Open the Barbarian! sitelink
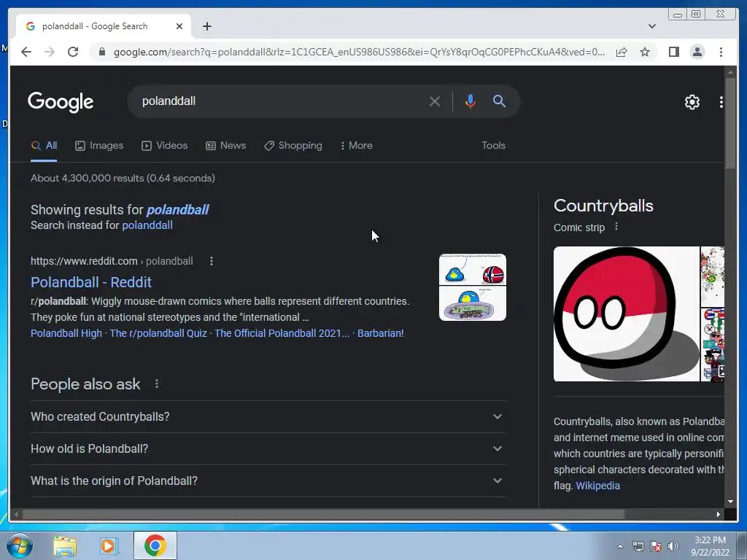Screen dimensions: 747x560 pyautogui.click(x=381, y=333)
